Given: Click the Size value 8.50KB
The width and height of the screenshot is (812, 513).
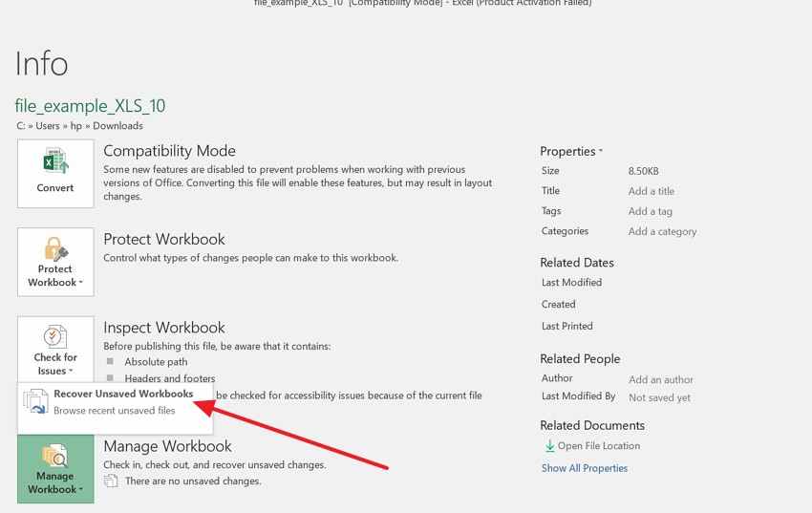Looking at the screenshot, I should point(643,171).
